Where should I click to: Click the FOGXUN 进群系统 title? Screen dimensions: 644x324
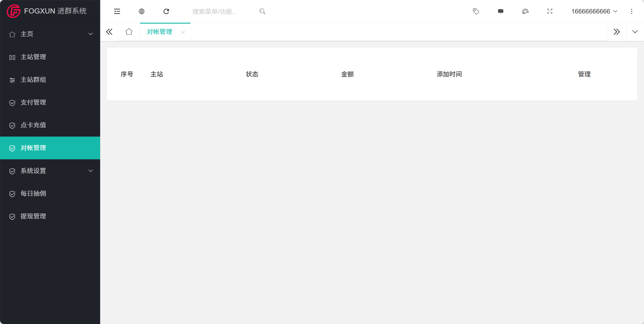55,11
